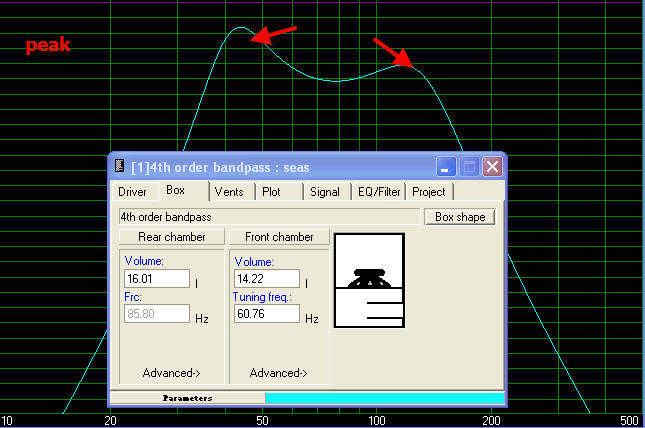Image resolution: width=645 pixels, height=428 pixels.
Task: Click the Rear chamber button
Action: pyautogui.click(x=172, y=237)
